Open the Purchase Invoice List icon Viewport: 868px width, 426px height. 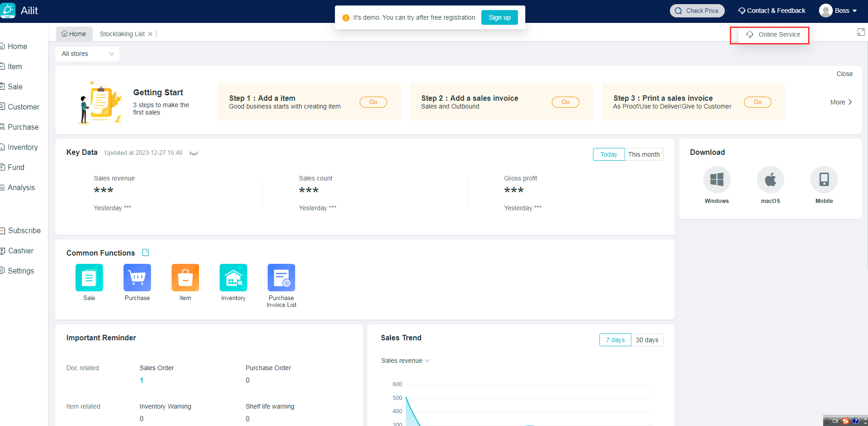click(x=281, y=278)
